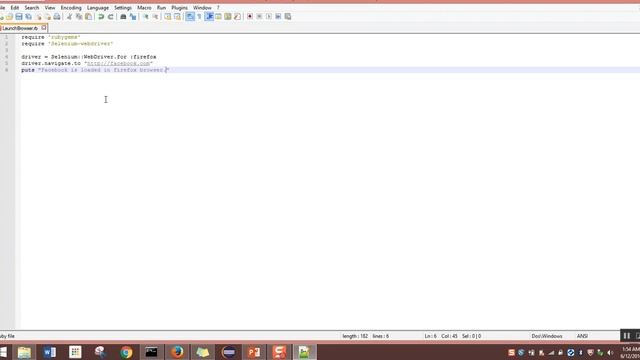Click the puts statement on line 6
This screenshot has width=640, height=360.
pyautogui.click(x=95, y=70)
